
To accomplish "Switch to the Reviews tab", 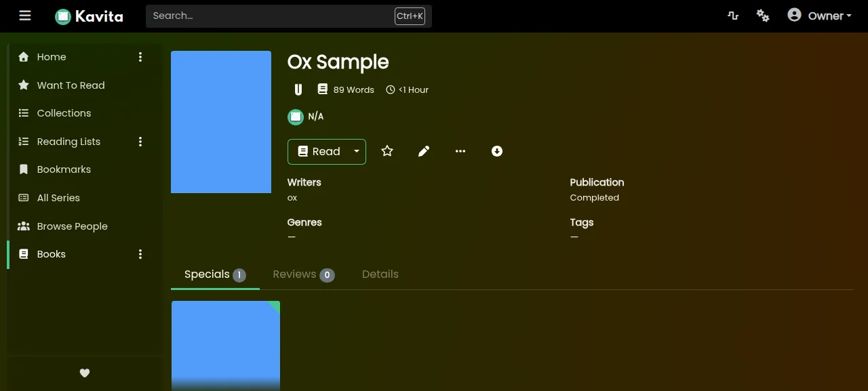I will pos(304,274).
